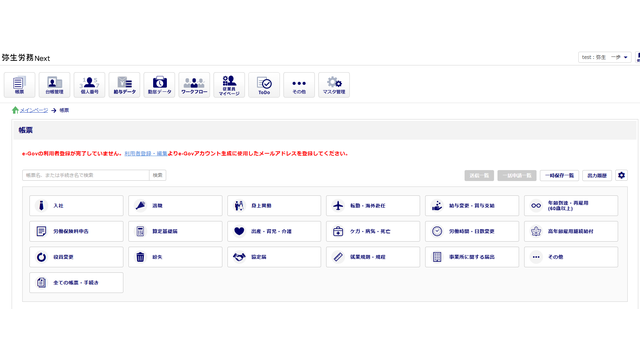Open 従業員マイページ employee my page

click(x=229, y=85)
